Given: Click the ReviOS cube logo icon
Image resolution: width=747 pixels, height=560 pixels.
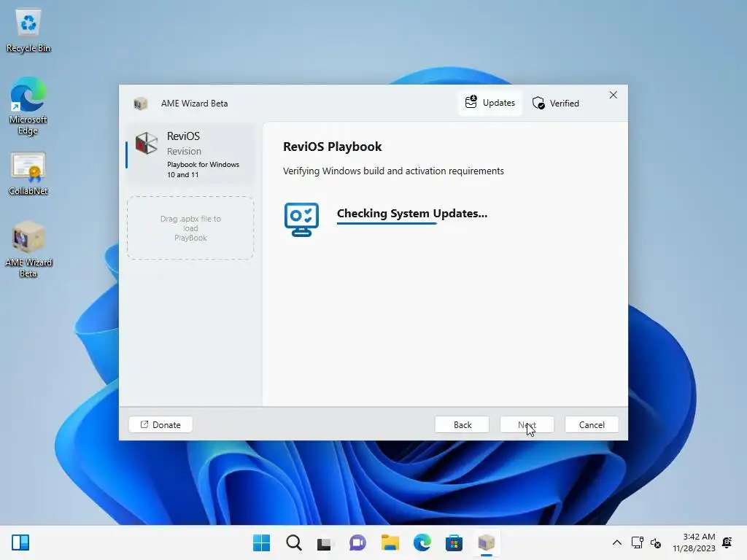Looking at the screenshot, I should coord(146,143).
